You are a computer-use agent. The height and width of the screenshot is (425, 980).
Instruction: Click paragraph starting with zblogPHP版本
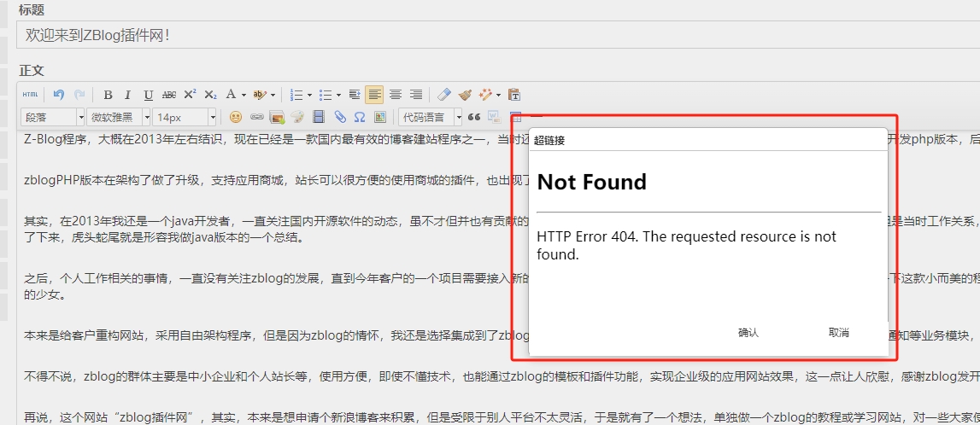coord(278,180)
